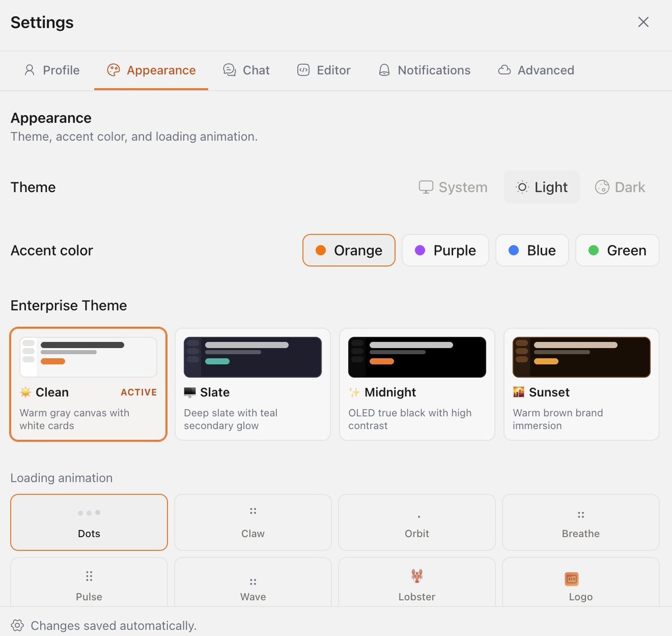Pick the Lobster loading animation
The image size is (672, 636).
(x=417, y=582)
